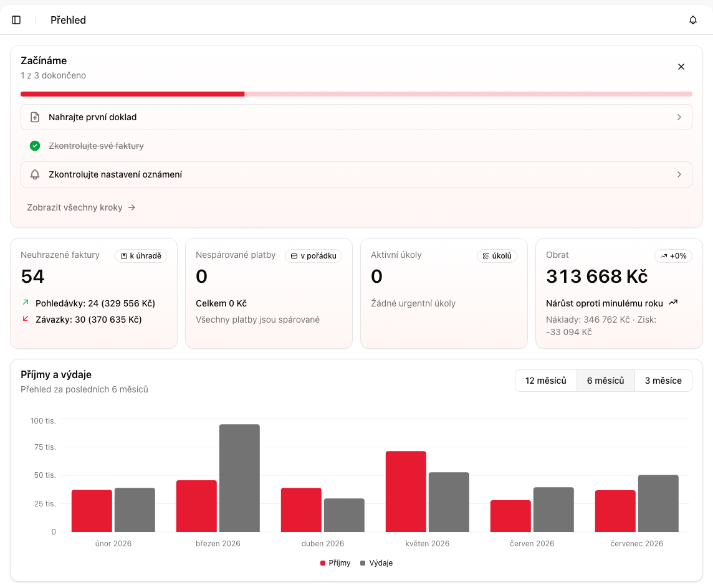Click red Příjmy bar for červen 2026
Viewport: 713px width, 588px height.
click(x=510, y=516)
